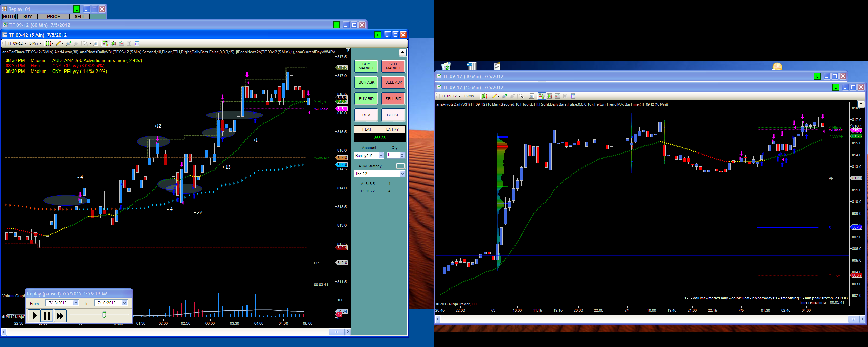Screen dimensions: 868x347
Task: Pause the market replay
Action: tap(47, 316)
